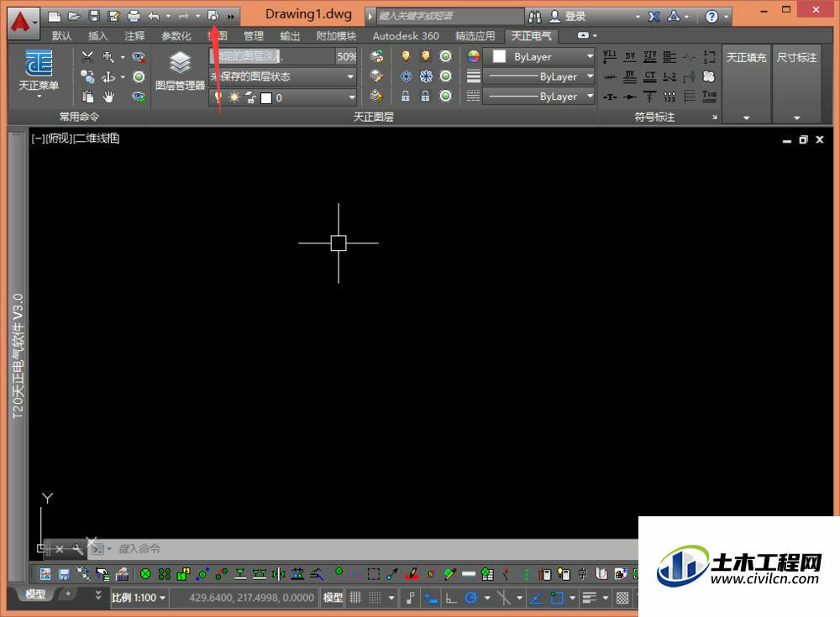Open the 天正菜单 button

pyautogui.click(x=39, y=73)
